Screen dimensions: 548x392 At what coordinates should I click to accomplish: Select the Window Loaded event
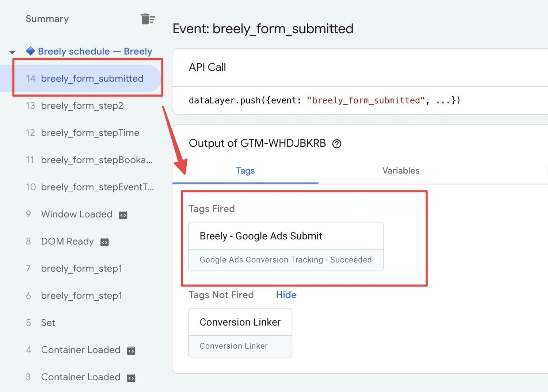(x=77, y=214)
